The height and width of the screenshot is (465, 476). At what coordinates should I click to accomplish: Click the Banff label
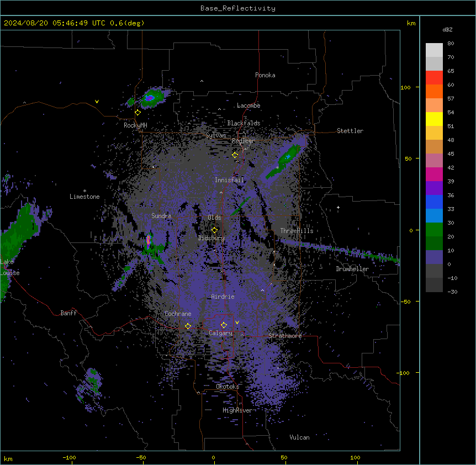(68, 313)
